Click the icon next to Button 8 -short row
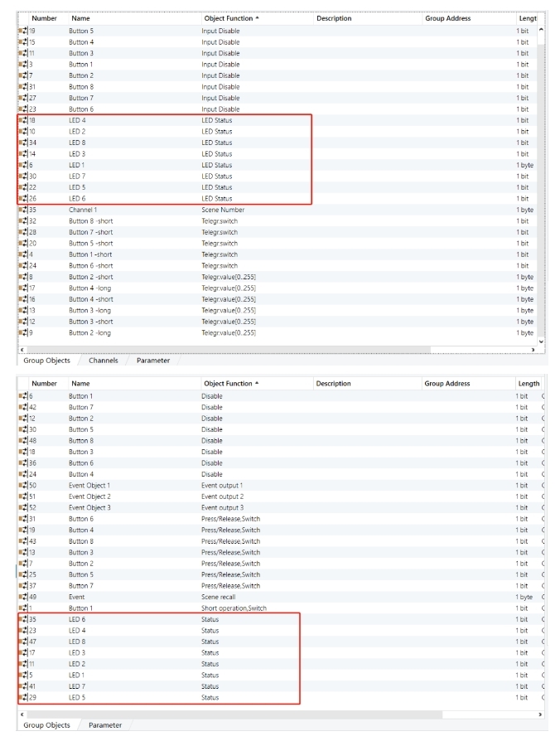This screenshot has height=741, width=560. coord(22,221)
